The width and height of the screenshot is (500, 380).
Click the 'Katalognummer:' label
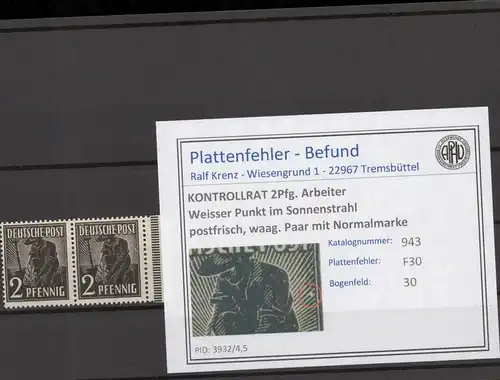[x=360, y=242]
